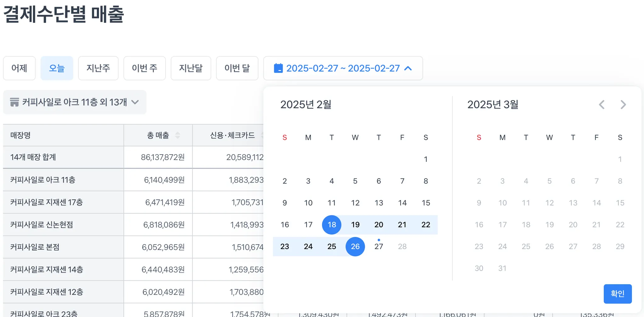Sort table by 총 매출 column

click(178, 135)
